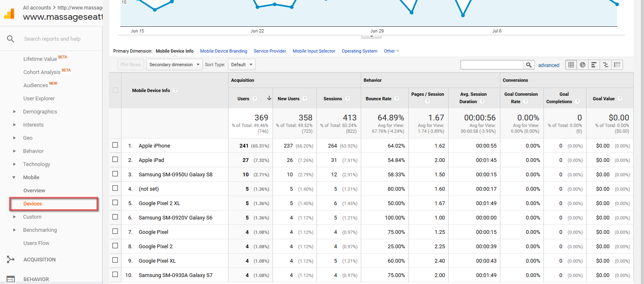Click help icon next to New Users
This screenshot has height=284, width=644.
point(305,99)
